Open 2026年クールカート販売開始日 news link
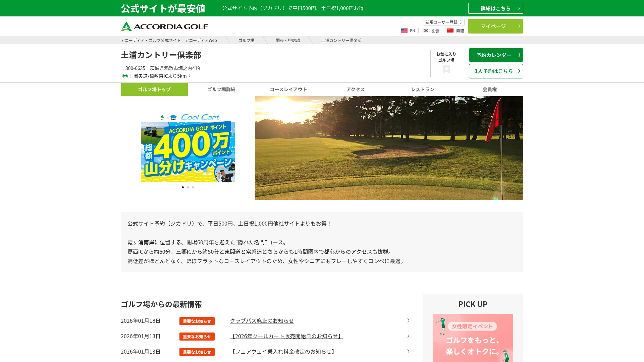The image size is (644, 362). (286, 336)
